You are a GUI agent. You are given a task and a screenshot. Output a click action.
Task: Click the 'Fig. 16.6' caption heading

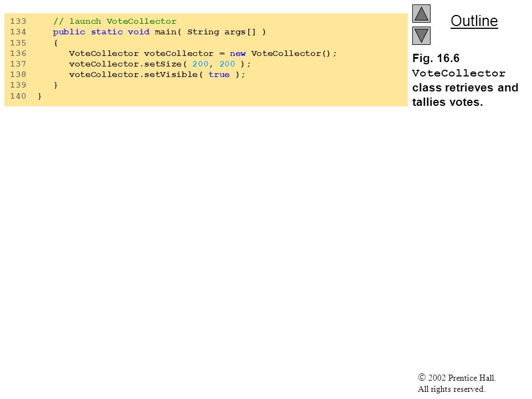436,58
